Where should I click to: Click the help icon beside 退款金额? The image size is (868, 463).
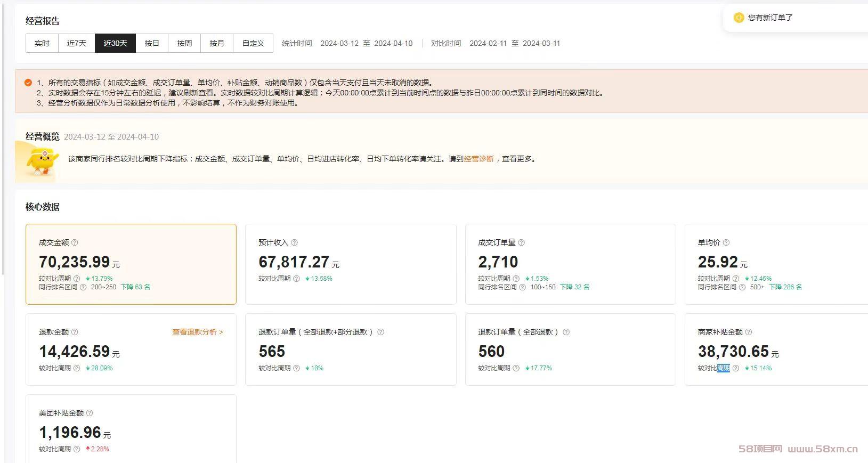coord(75,332)
